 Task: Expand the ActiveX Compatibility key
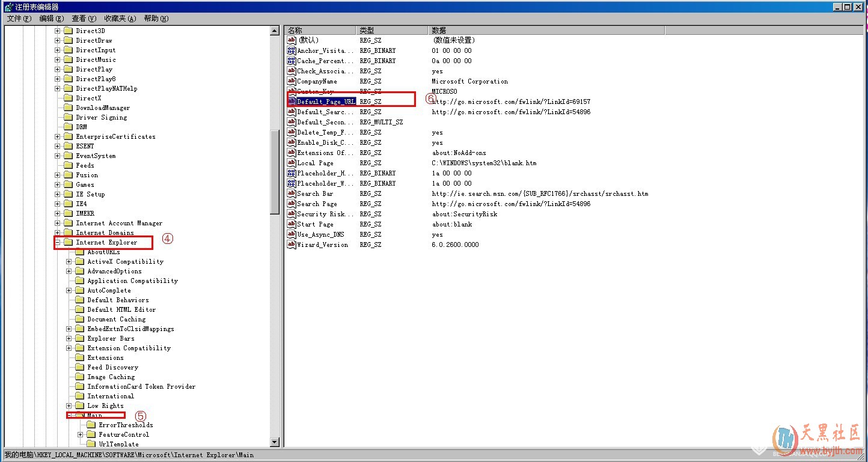coord(69,261)
